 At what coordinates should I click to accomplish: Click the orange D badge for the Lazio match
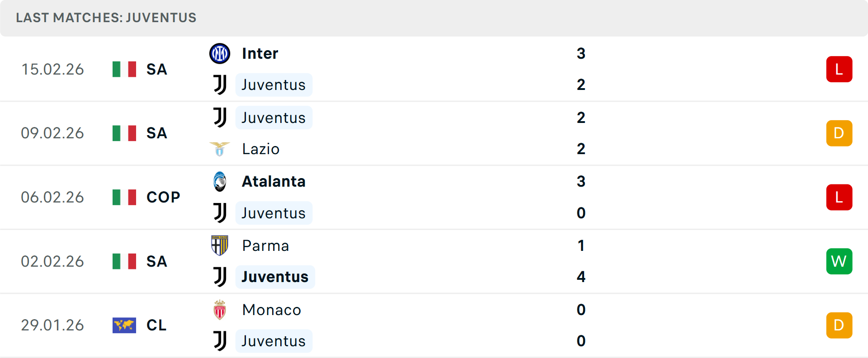tap(839, 133)
